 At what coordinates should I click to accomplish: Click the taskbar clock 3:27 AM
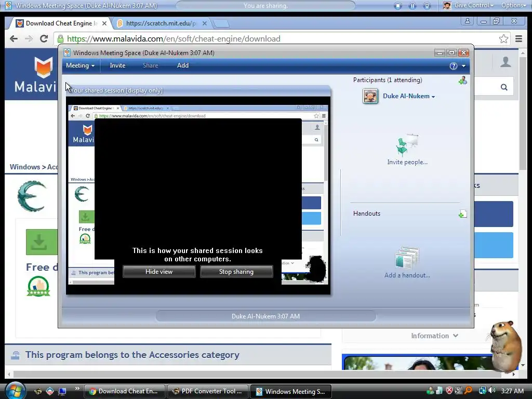[x=512, y=391]
